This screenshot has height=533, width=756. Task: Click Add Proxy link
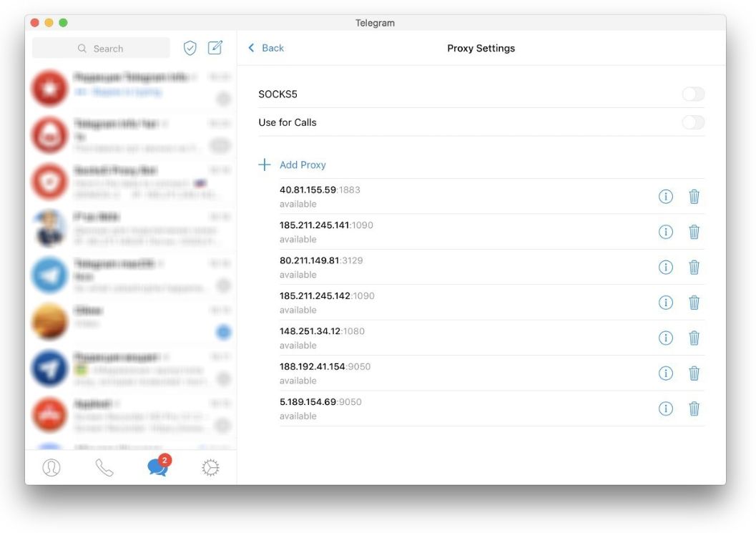tap(303, 165)
